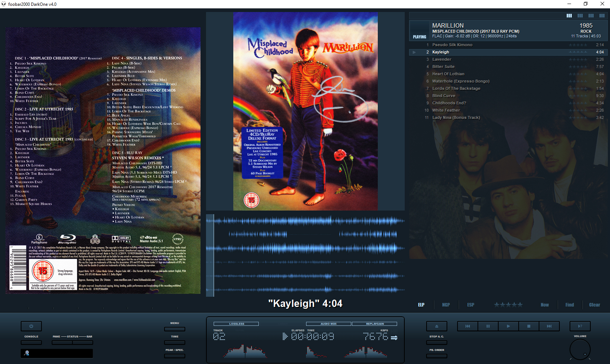Image resolution: width=610 pixels, height=364 pixels.
Task: Toggle the status BAR button
Action: (83, 343)
